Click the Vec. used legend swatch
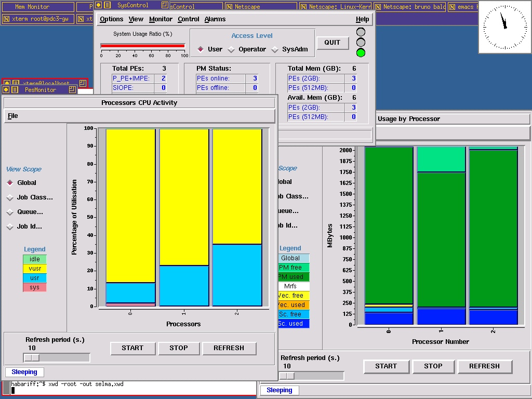The height and width of the screenshot is (399, 532). click(294, 304)
